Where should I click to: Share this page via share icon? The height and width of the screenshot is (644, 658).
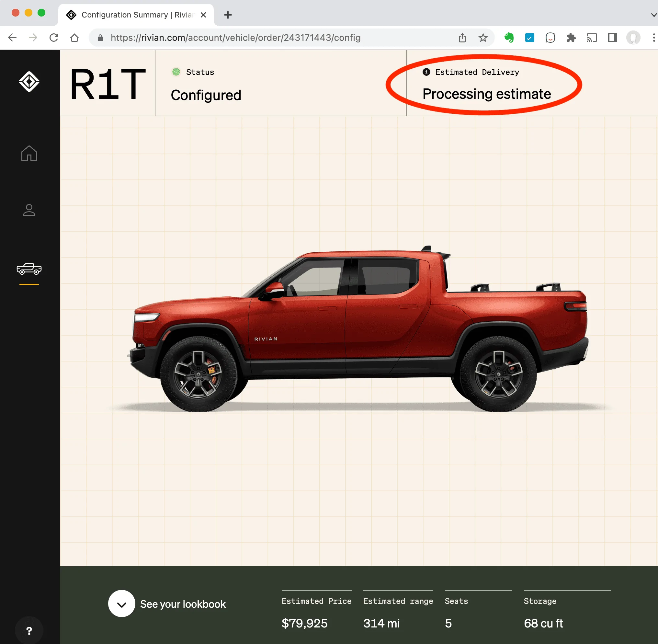(x=462, y=38)
